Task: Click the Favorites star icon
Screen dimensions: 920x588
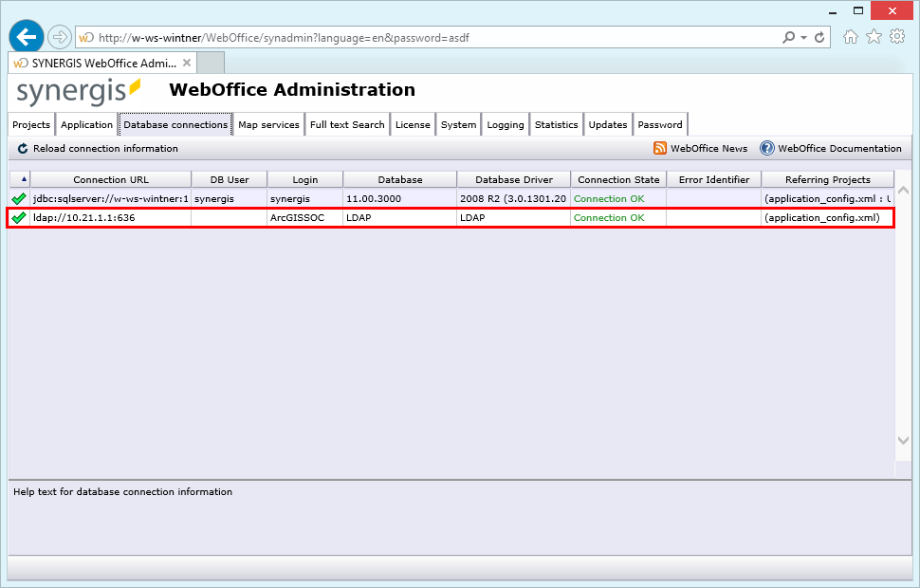Action: 874,36
